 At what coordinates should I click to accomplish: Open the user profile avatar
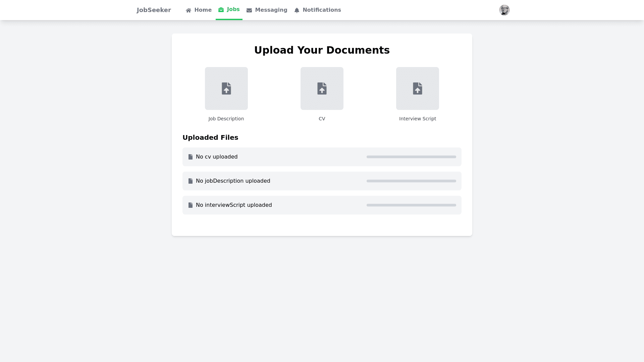pyautogui.click(x=504, y=10)
